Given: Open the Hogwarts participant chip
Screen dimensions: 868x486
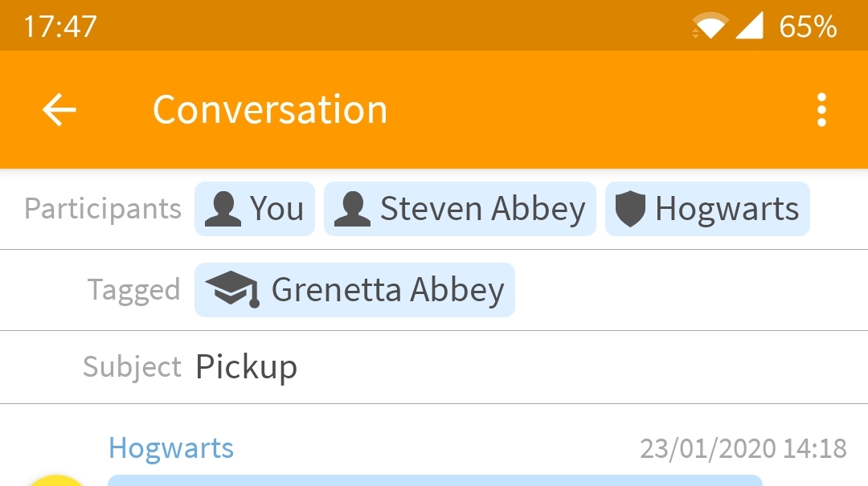Looking at the screenshot, I should coord(707,210).
